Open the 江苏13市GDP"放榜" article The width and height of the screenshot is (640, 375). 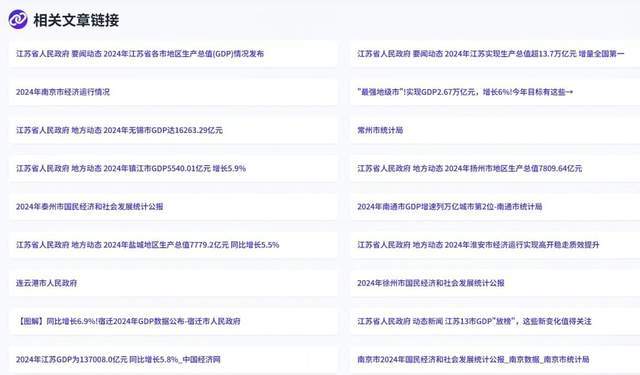pyautogui.click(x=474, y=321)
